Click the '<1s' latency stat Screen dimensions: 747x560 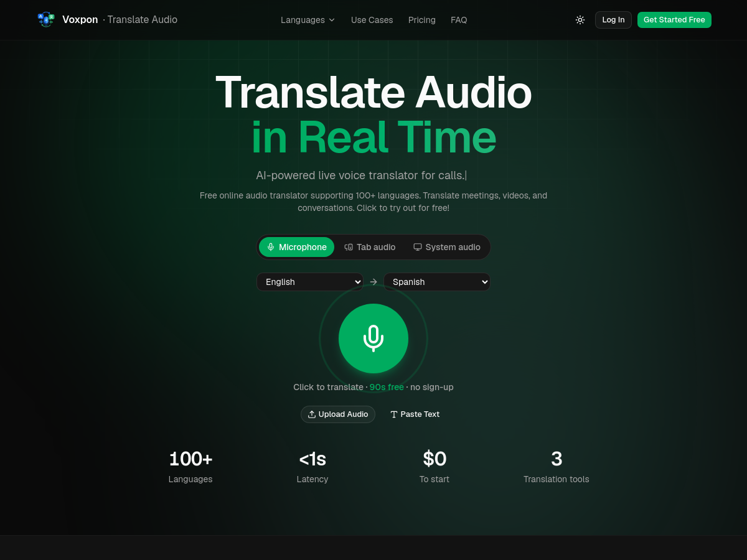(312, 459)
